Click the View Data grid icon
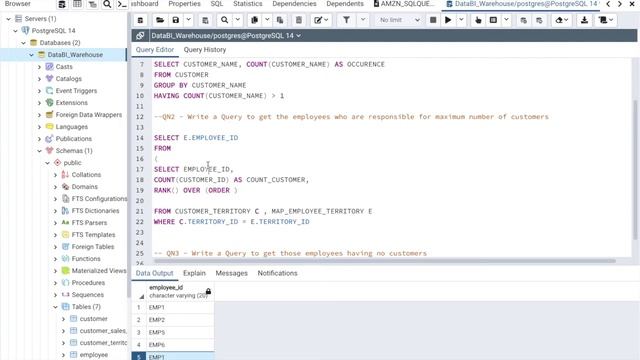This screenshot has height=360, width=640. pyautogui.click(x=77, y=4)
